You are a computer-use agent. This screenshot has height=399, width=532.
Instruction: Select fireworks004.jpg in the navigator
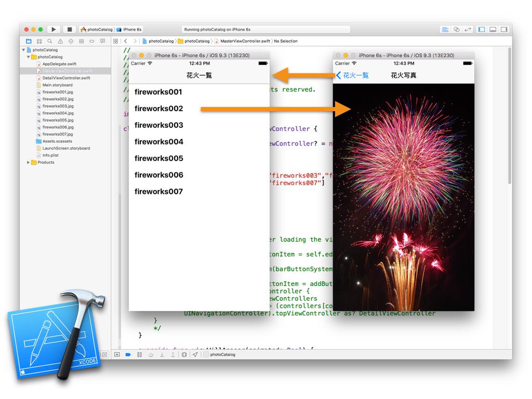[x=58, y=113]
